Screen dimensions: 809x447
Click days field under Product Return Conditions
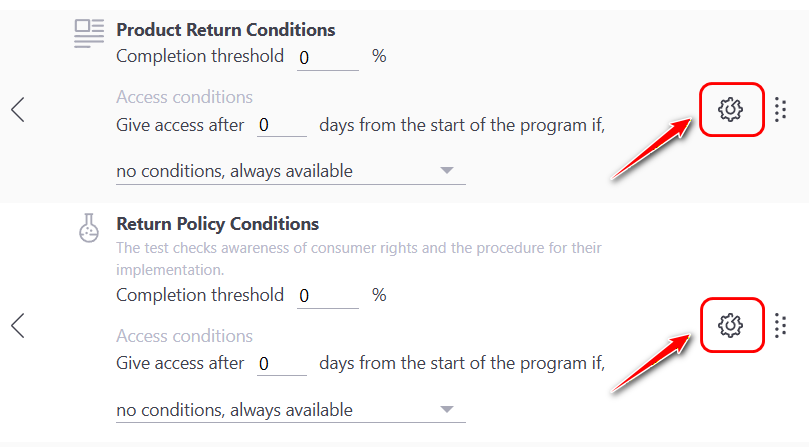(x=281, y=126)
